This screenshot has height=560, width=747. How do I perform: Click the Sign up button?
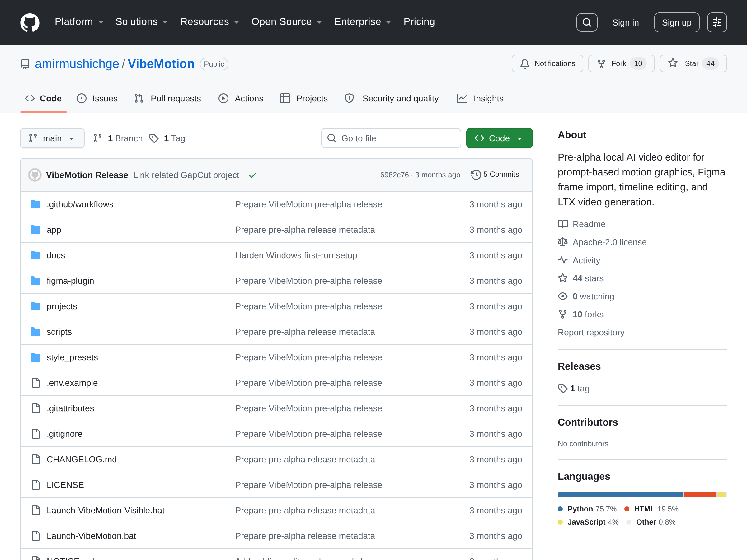tap(676, 22)
